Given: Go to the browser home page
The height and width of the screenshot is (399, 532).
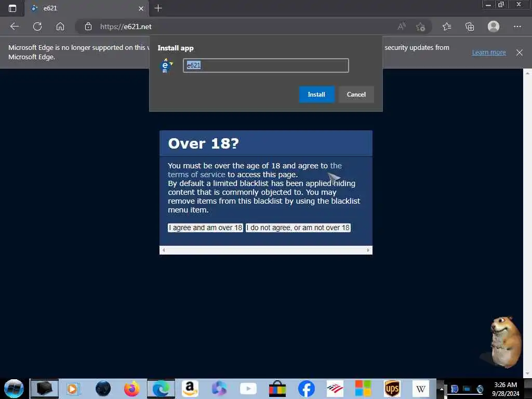Looking at the screenshot, I should click(60, 26).
